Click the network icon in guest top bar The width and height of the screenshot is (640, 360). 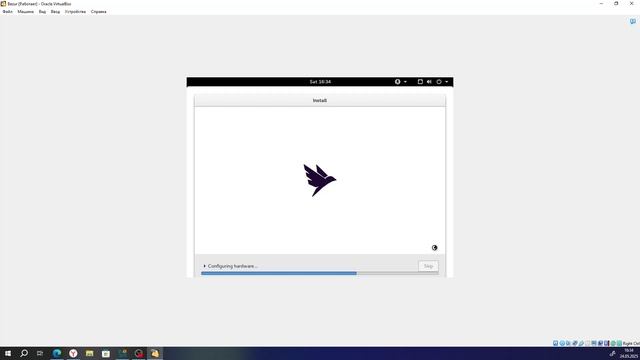(420, 82)
